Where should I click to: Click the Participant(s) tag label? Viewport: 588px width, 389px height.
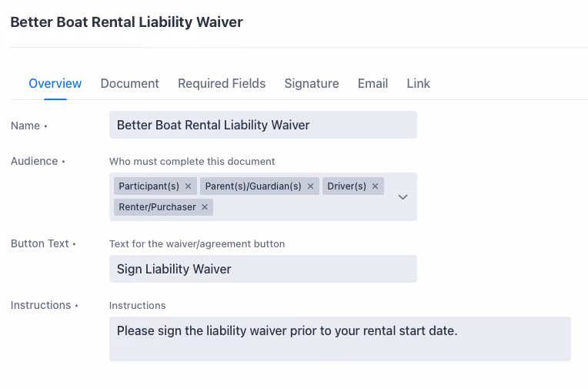coord(149,186)
